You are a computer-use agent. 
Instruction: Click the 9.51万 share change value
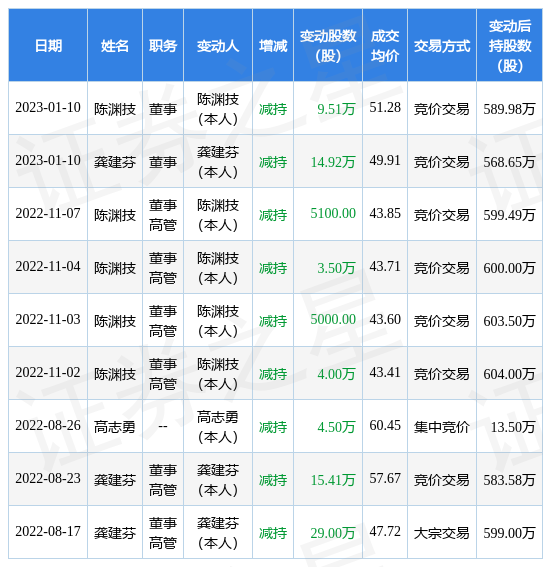336,108
